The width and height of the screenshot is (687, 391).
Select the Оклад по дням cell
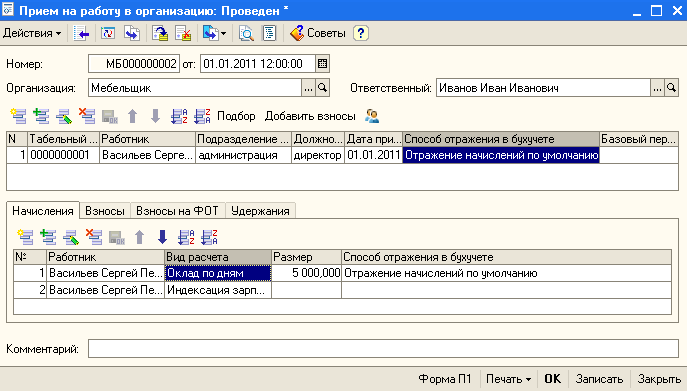[x=218, y=274]
